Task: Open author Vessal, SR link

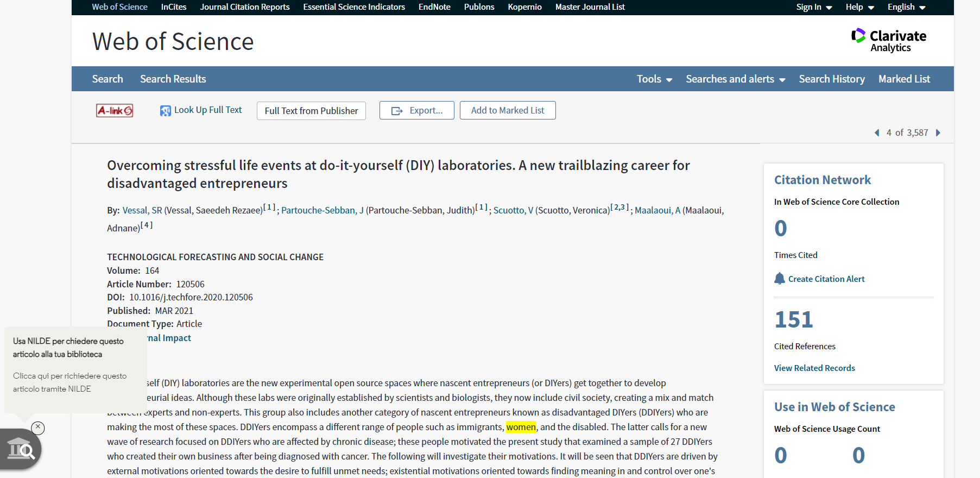Action: click(x=142, y=210)
